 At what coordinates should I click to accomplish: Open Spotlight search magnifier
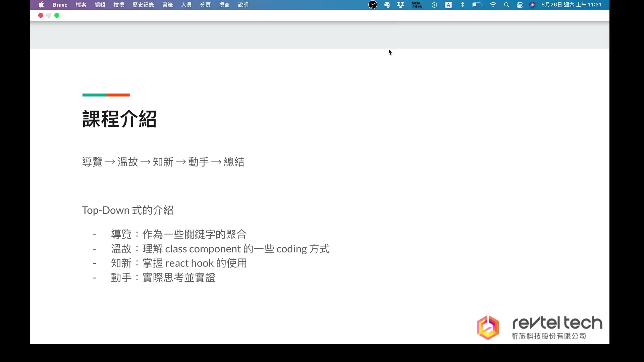tap(506, 5)
